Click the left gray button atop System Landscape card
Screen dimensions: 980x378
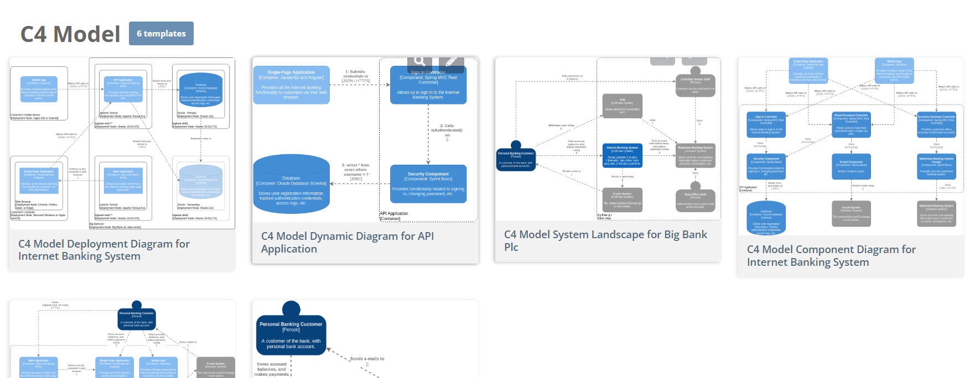click(x=662, y=61)
